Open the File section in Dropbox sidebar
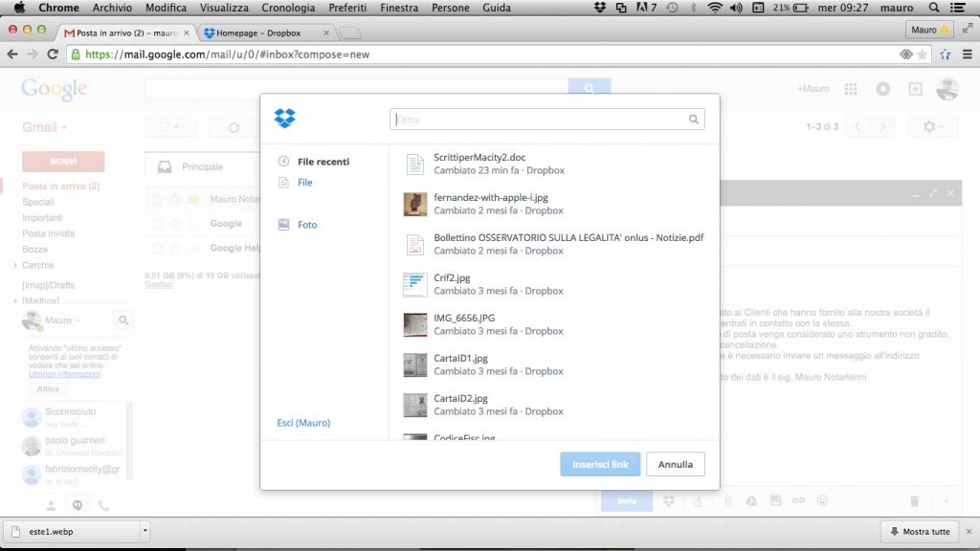The height and width of the screenshot is (551, 980). pyautogui.click(x=304, y=183)
